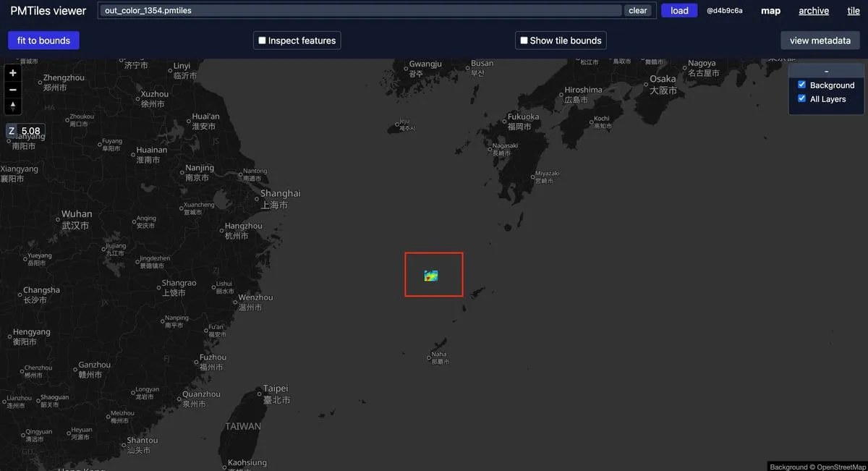Open the tile tab
The image size is (868, 471).
click(x=854, y=11)
